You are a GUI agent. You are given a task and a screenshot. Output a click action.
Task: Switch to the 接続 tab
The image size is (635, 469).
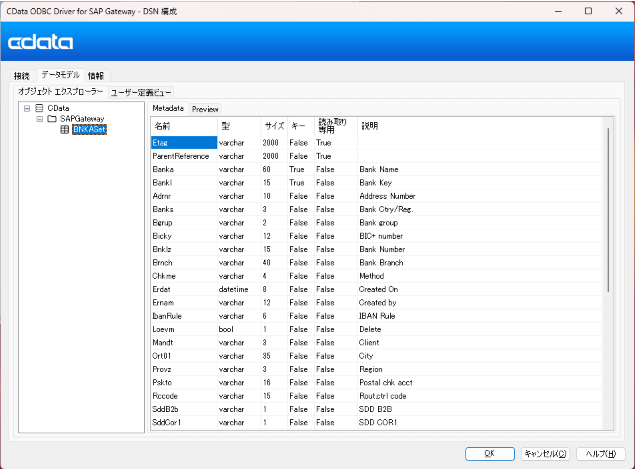point(22,76)
